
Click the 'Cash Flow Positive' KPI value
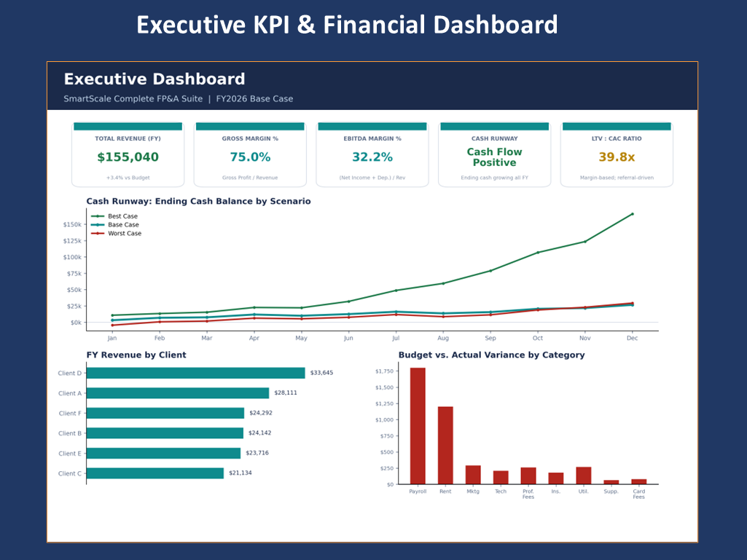pyautogui.click(x=495, y=157)
